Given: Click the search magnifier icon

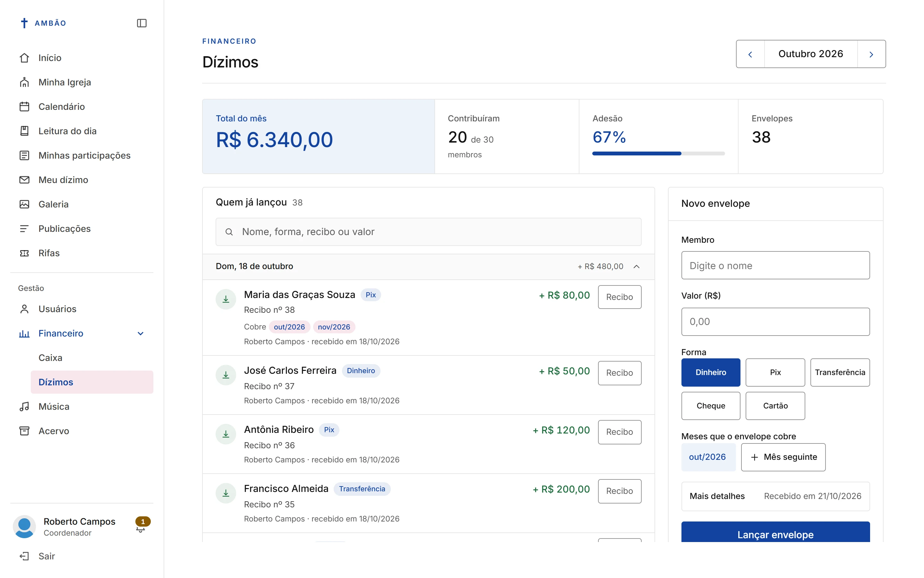Looking at the screenshot, I should coord(229,232).
